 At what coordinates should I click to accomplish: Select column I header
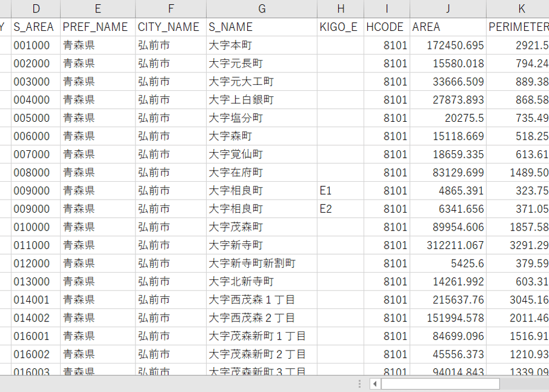[x=387, y=9]
